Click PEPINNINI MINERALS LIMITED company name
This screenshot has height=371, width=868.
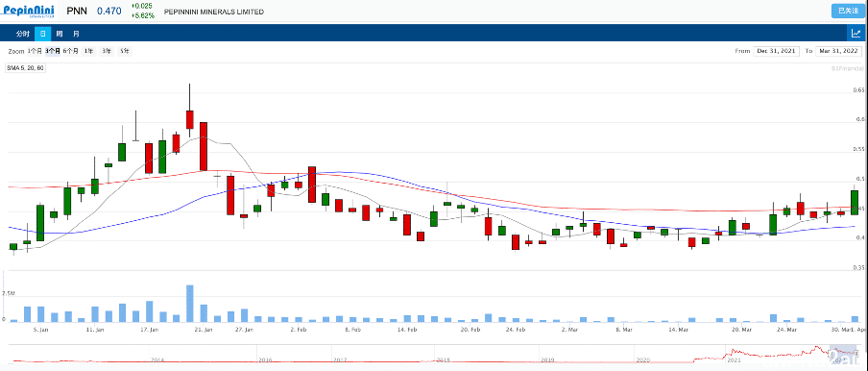[x=214, y=12]
